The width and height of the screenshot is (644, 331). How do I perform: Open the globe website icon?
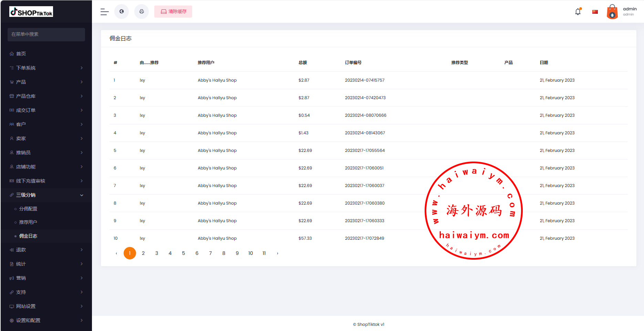[122, 12]
